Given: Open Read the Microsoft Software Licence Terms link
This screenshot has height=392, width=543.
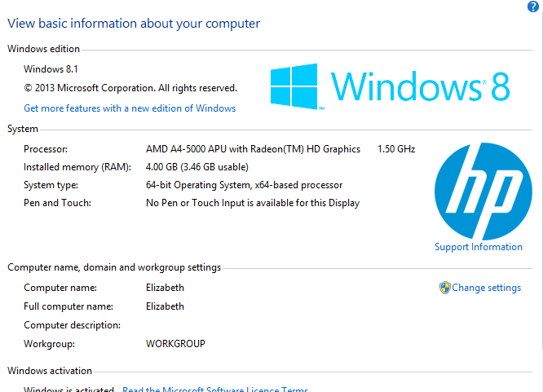Looking at the screenshot, I should pos(215,389).
